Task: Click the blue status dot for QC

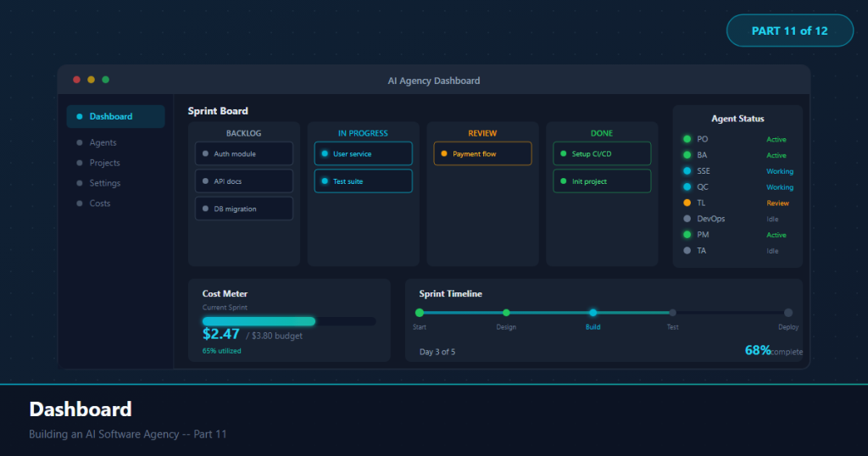Action: [687, 187]
